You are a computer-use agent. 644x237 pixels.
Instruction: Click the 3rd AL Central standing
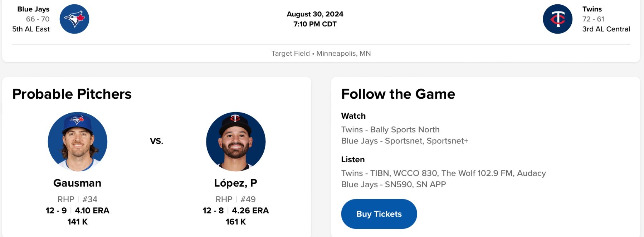point(606,29)
